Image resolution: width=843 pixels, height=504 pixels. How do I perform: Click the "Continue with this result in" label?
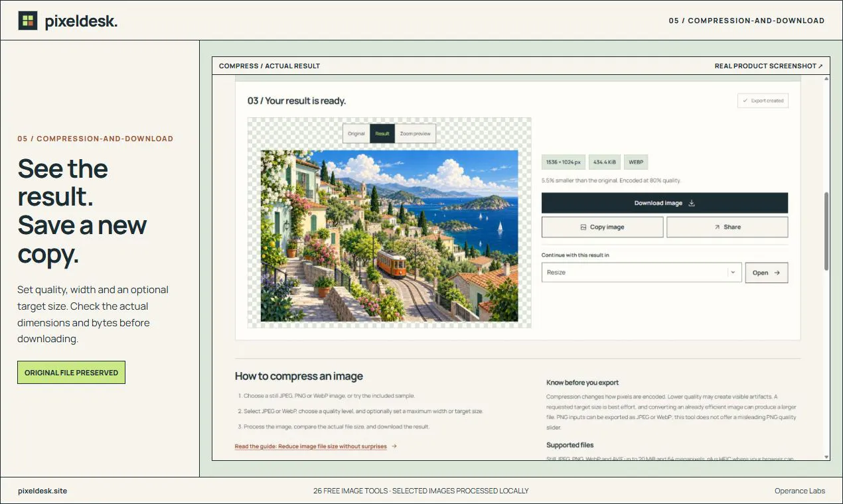[x=575, y=255]
